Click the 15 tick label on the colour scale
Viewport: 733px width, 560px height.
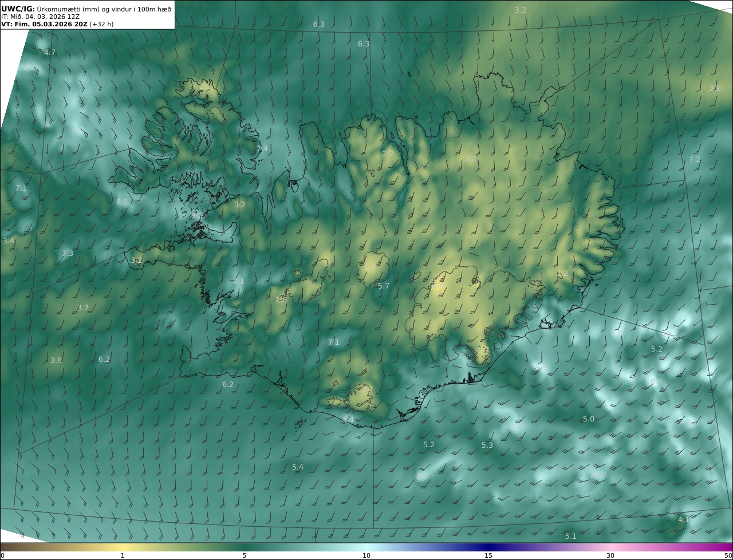(x=488, y=556)
